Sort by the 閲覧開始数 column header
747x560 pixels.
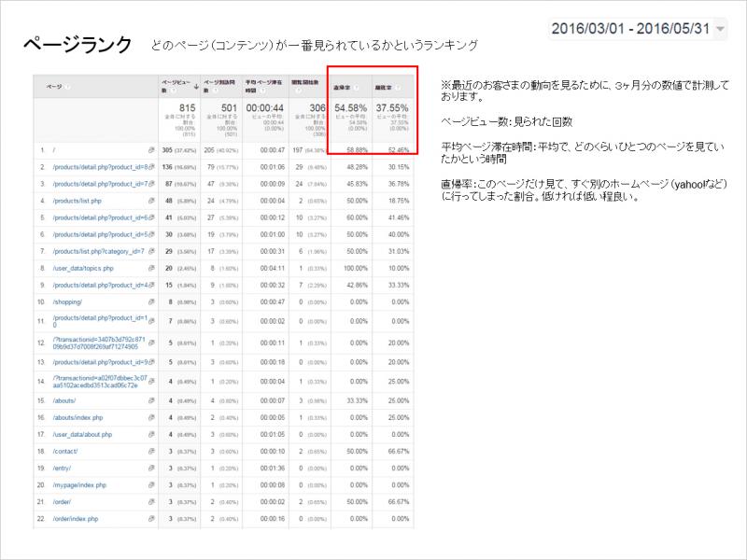[305, 82]
